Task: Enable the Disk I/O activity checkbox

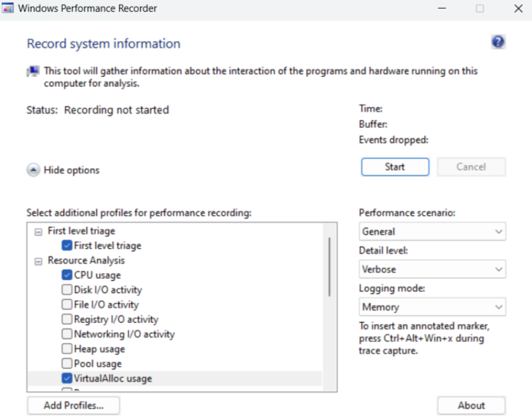Action: tap(67, 289)
